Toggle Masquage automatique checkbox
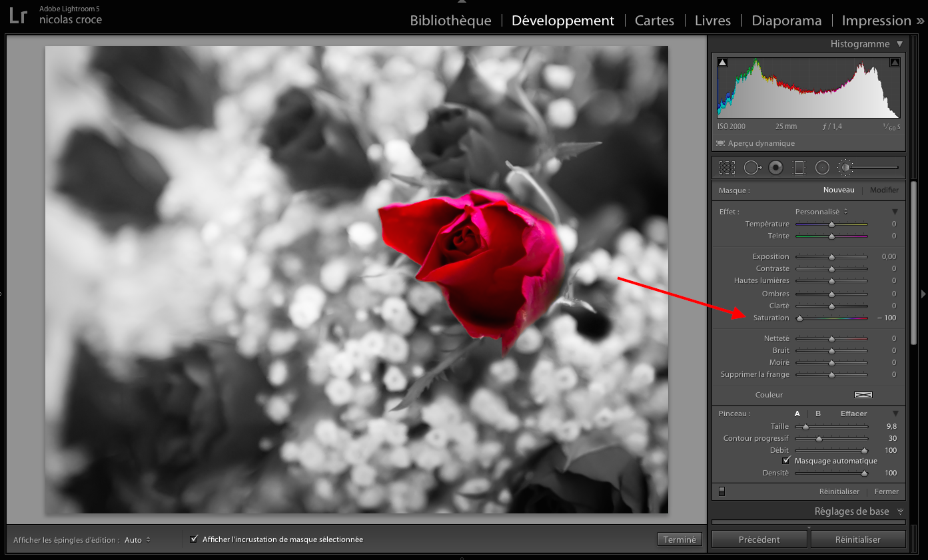The height and width of the screenshot is (560, 928). pyautogui.click(x=786, y=461)
